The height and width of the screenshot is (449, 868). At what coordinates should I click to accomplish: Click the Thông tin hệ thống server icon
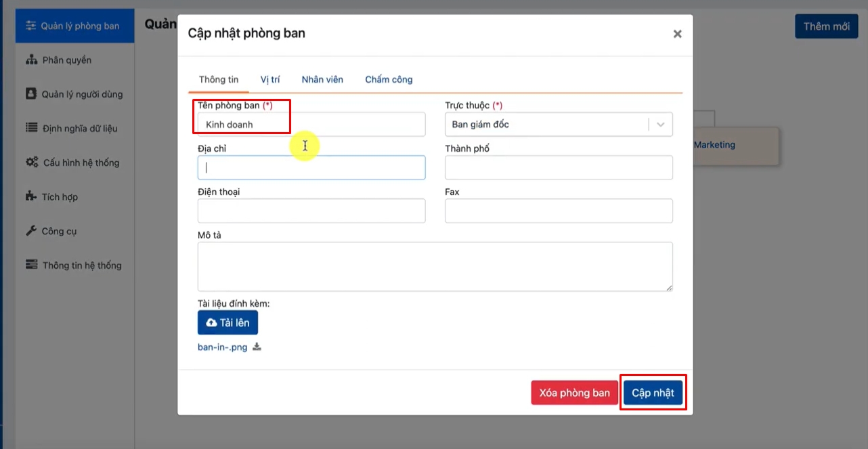click(31, 265)
